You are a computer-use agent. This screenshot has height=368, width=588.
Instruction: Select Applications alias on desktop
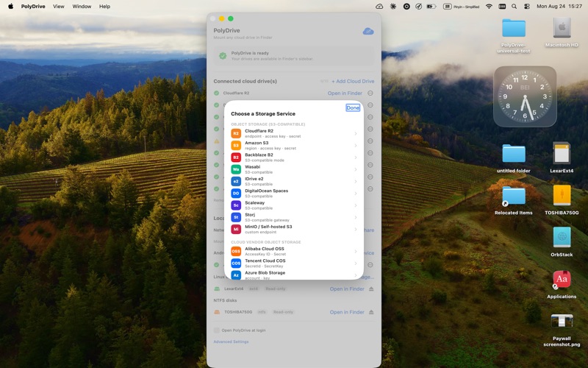tap(562, 285)
